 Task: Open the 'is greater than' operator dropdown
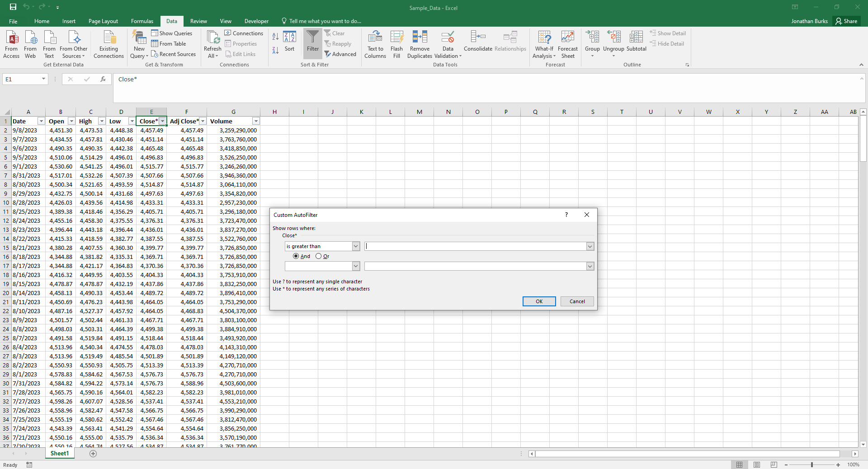coord(356,246)
